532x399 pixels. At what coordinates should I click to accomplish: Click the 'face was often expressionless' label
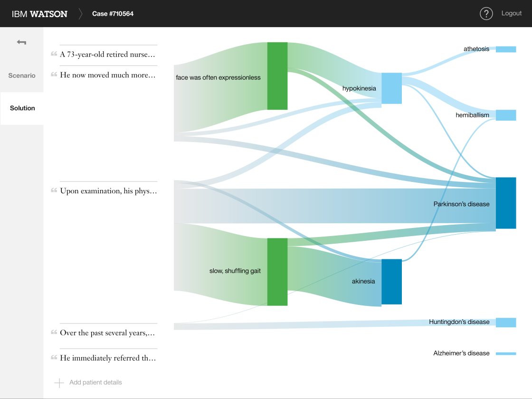pyautogui.click(x=218, y=78)
